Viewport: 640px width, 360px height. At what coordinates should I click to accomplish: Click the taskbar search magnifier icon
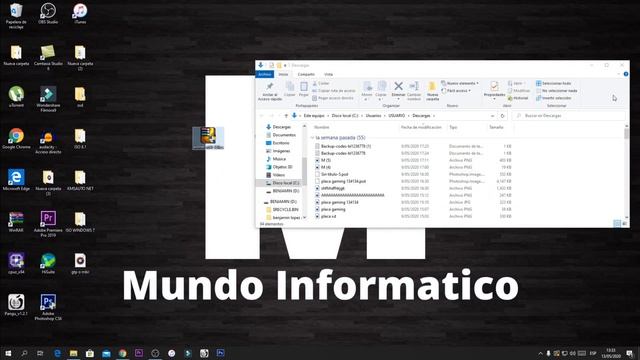[24, 353]
